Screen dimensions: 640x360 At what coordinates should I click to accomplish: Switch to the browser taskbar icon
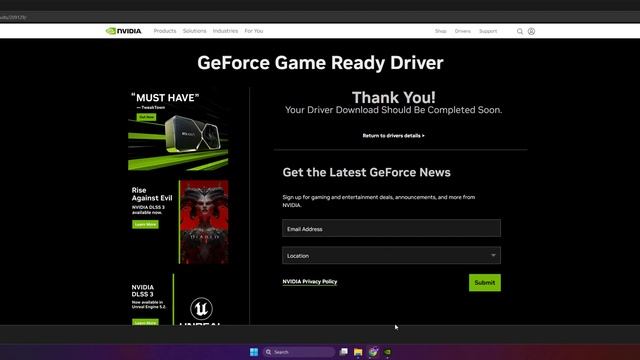[x=373, y=352]
